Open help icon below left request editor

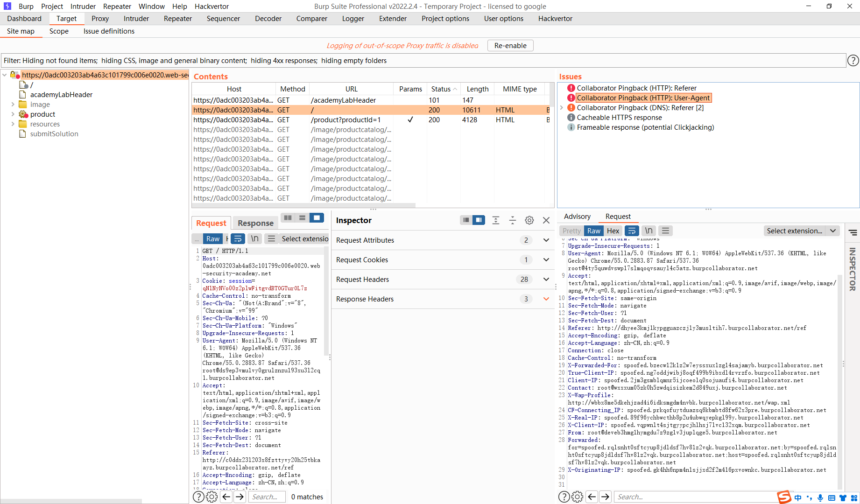[x=198, y=497]
